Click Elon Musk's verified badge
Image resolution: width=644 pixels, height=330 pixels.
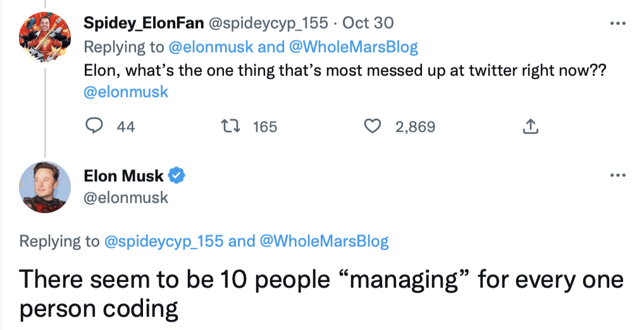click(177, 176)
